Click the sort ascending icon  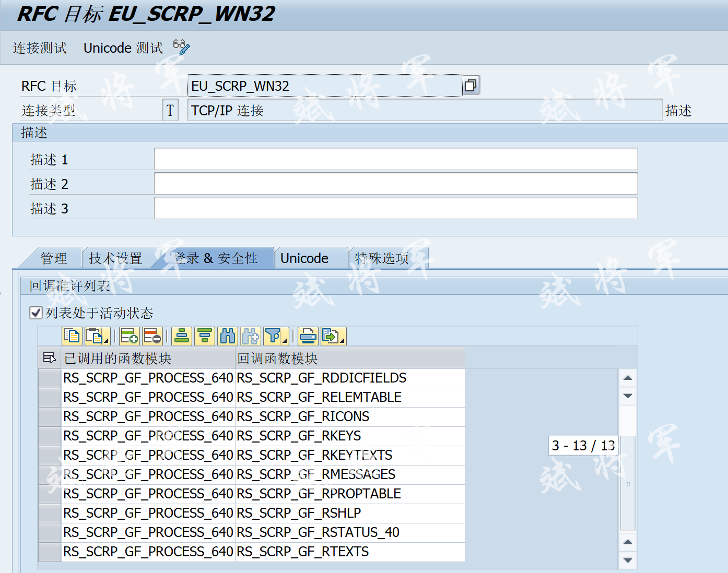coord(182,336)
